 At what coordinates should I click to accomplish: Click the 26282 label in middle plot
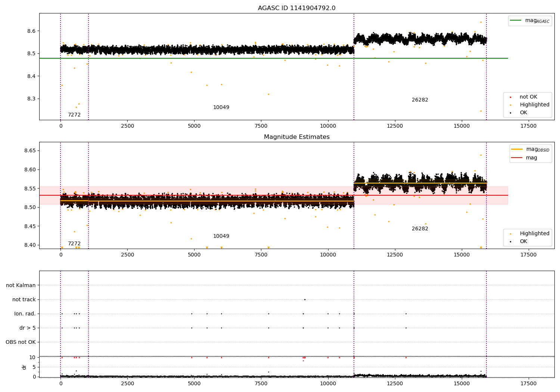[x=420, y=229]
